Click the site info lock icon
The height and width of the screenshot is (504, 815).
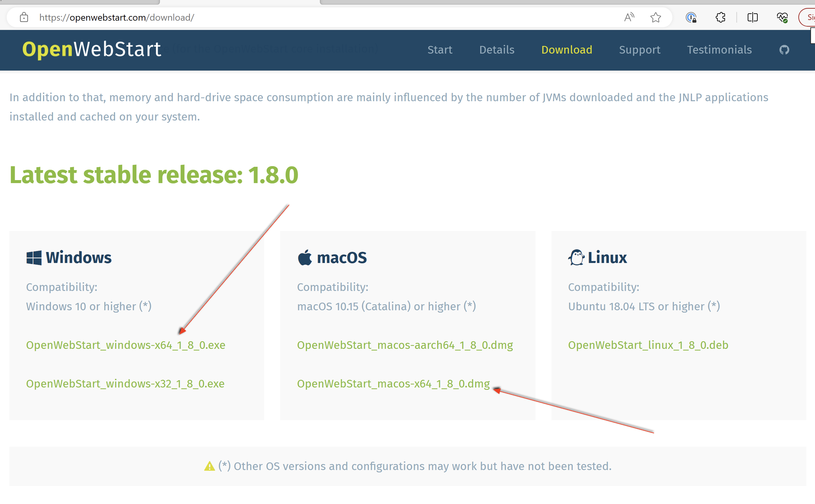pos(24,17)
